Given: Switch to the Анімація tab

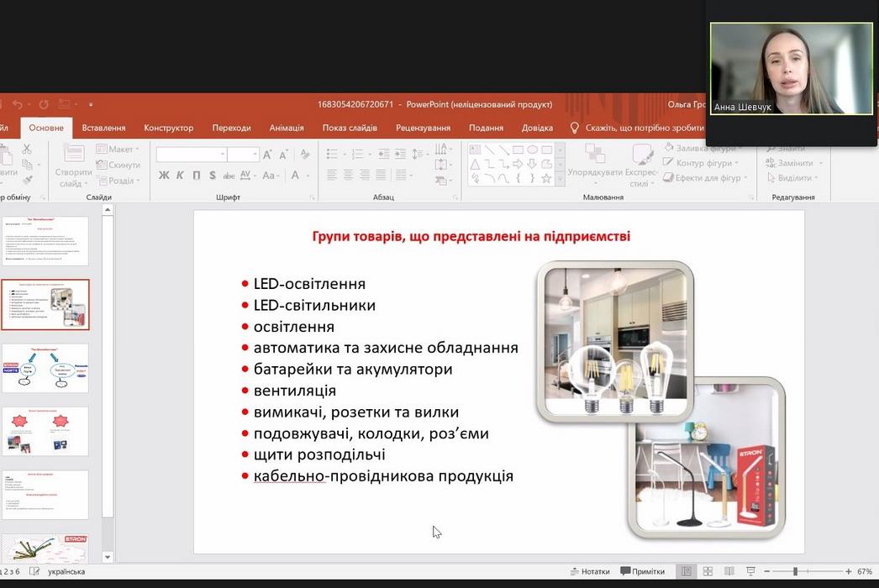Looking at the screenshot, I should click(x=287, y=128).
